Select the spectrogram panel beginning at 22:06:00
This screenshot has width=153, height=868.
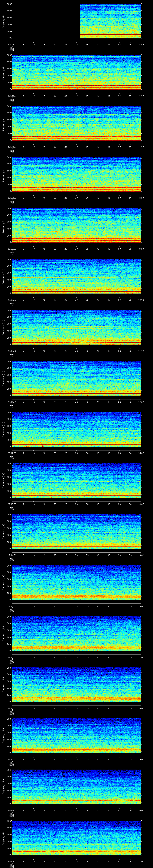click(77, 123)
